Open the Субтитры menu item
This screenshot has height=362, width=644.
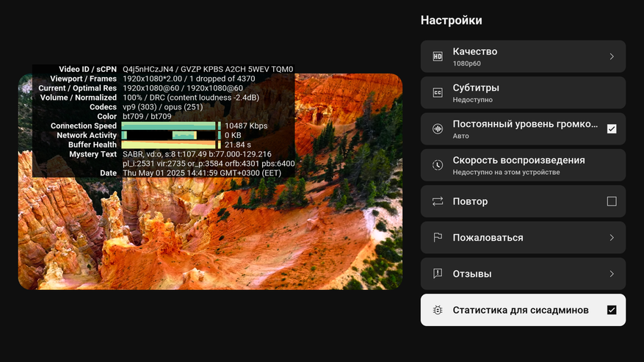(523, 93)
